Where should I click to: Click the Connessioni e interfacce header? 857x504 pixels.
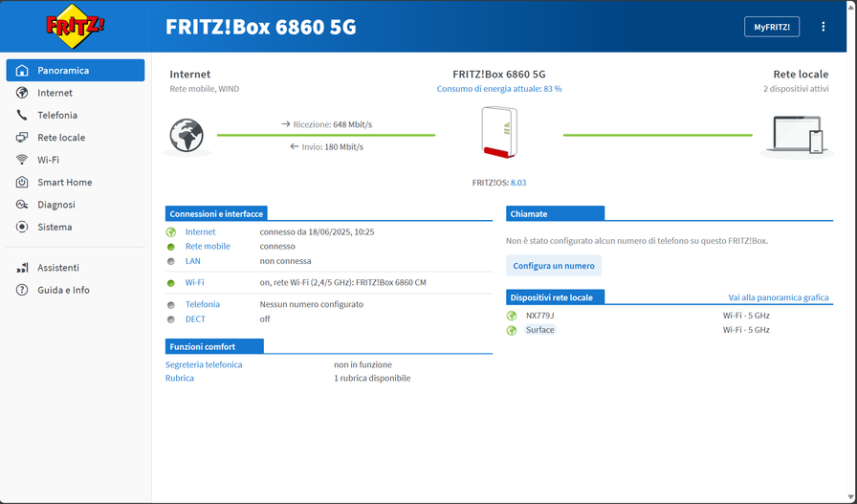216,213
